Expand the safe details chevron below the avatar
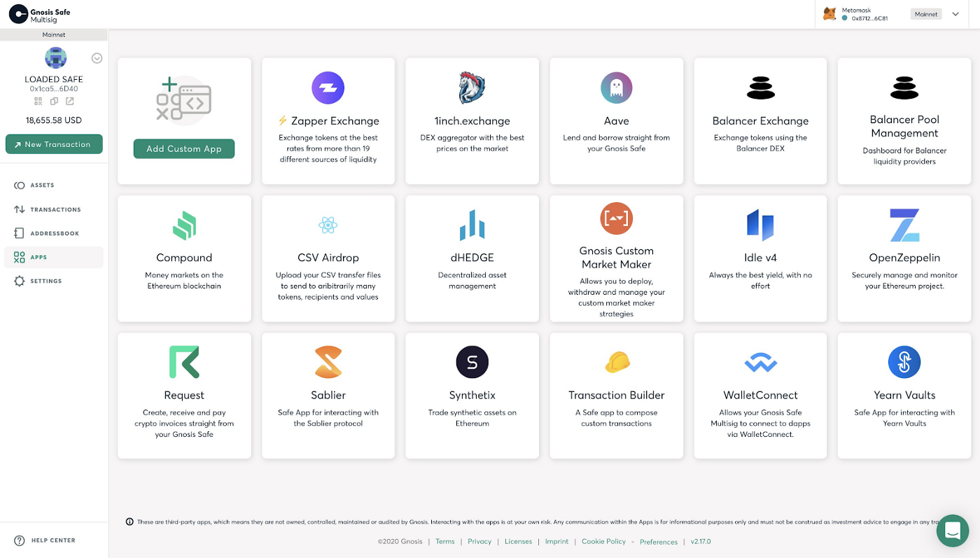This screenshot has width=980, height=558. 97,58
